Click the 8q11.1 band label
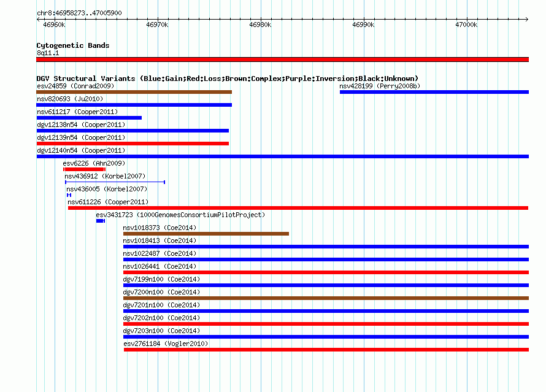This screenshot has height=392, width=546. (48, 53)
